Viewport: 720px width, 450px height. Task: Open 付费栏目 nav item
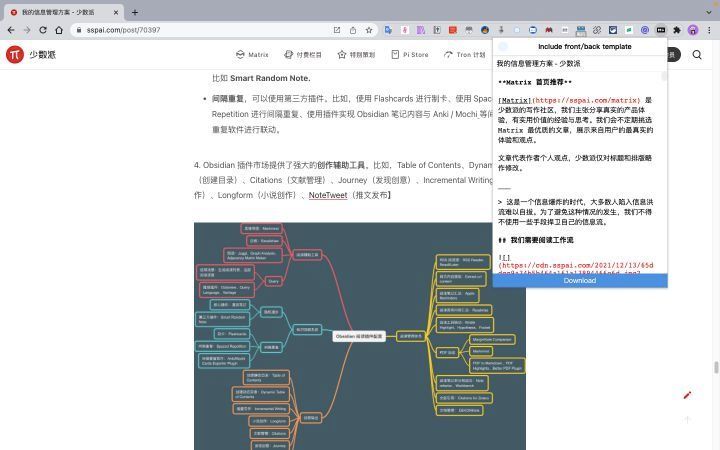coord(303,55)
